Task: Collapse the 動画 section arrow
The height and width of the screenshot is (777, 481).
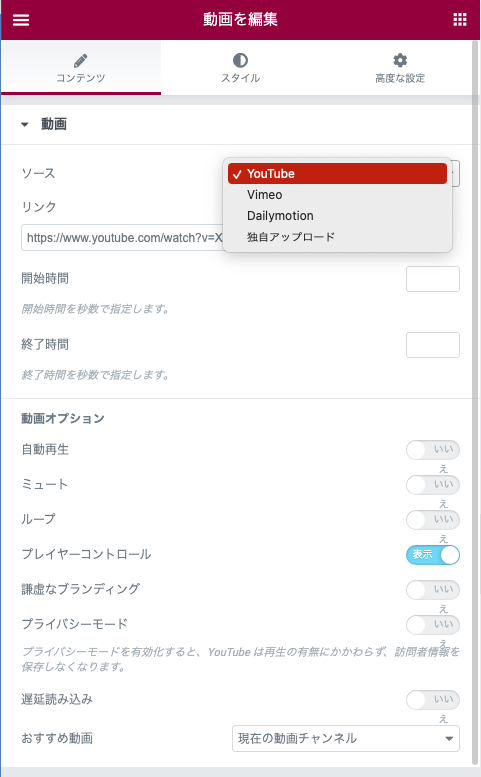Action: [25, 124]
